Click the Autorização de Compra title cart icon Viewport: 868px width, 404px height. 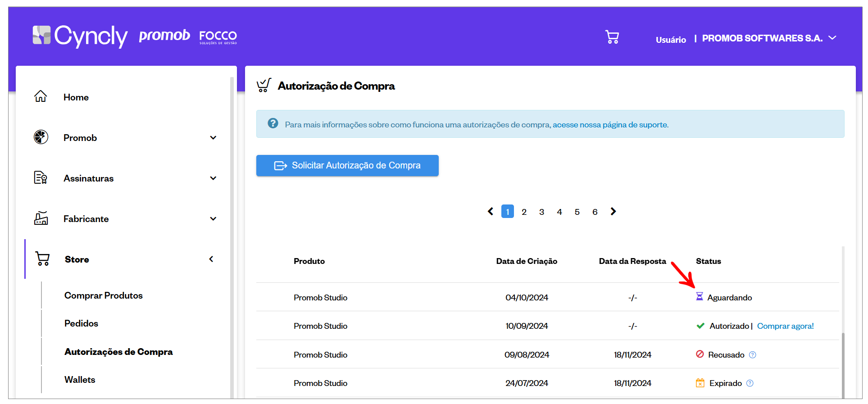[264, 85]
